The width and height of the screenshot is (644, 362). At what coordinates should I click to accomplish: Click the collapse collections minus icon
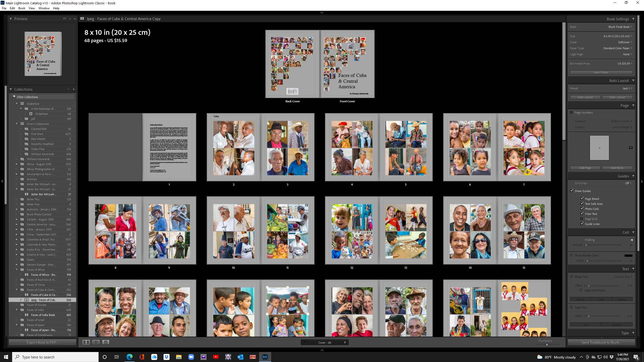pyautogui.click(x=68, y=89)
